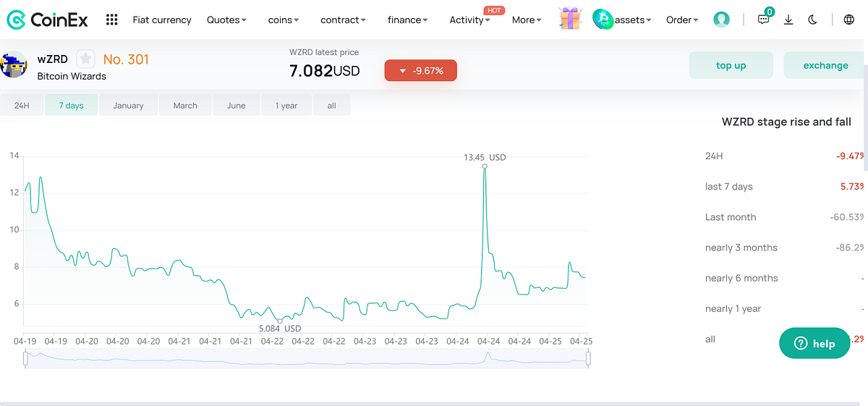Select the March chart range tab
The width and height of the screenshot is (868, 406).
click(x=185, y=105)
